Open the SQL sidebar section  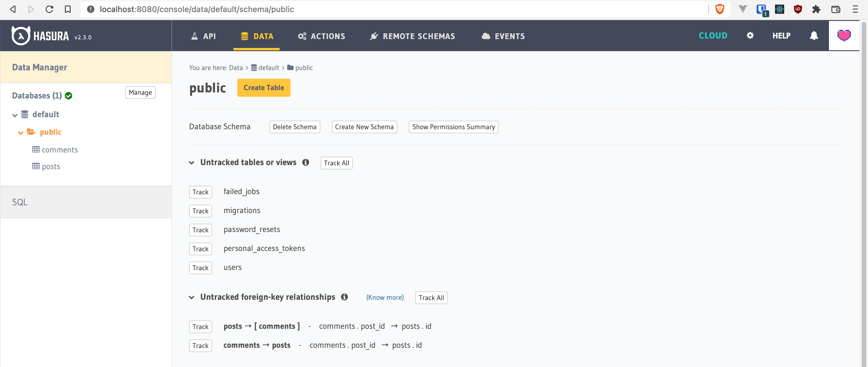coord(20,202)
